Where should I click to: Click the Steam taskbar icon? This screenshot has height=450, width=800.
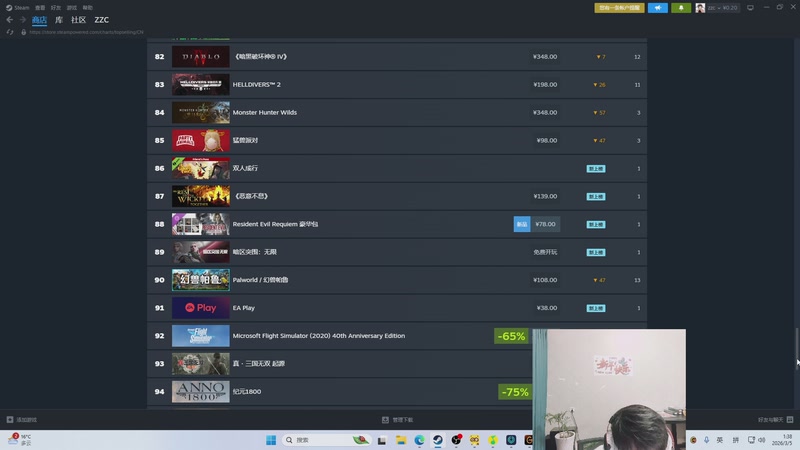tap(438, 440)
